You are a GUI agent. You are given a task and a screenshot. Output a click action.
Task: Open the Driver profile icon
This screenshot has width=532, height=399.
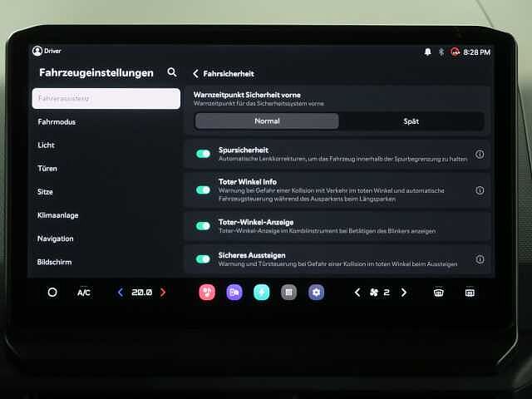(37, 52)
